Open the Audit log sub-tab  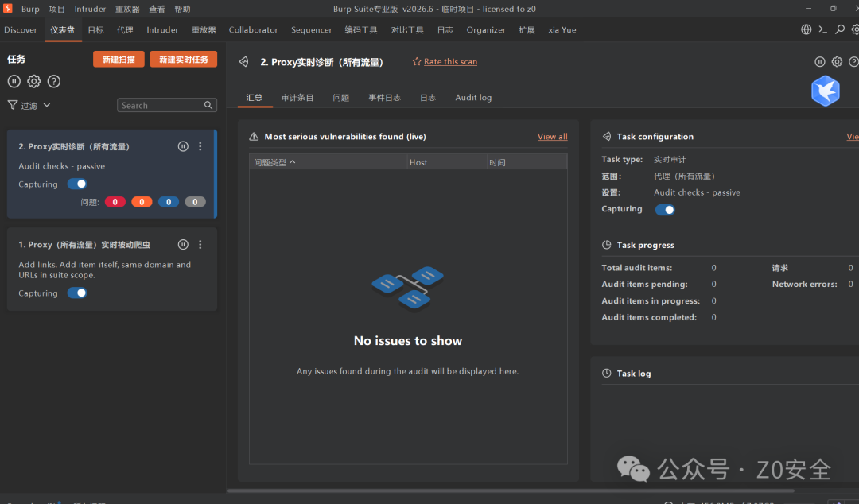tap(473, 98)
